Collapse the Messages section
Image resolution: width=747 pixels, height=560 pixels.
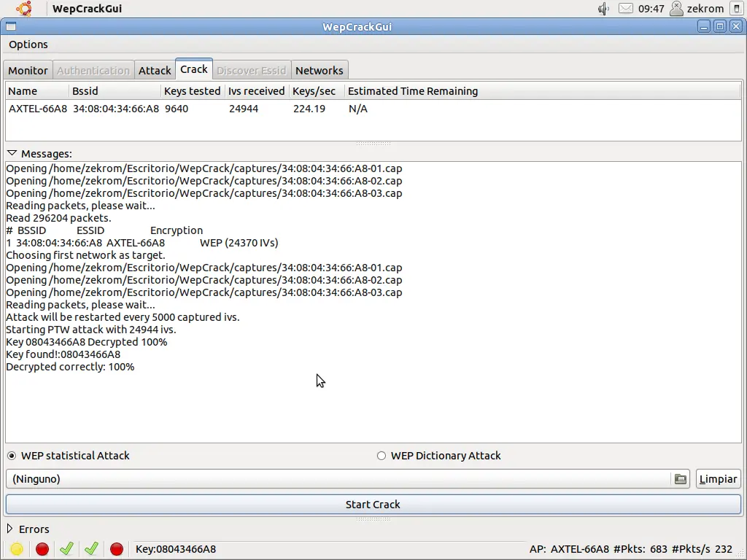tap(12, 153)
